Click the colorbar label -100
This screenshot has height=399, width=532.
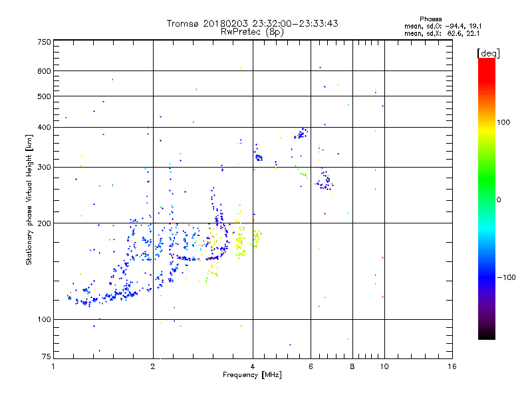507,277
